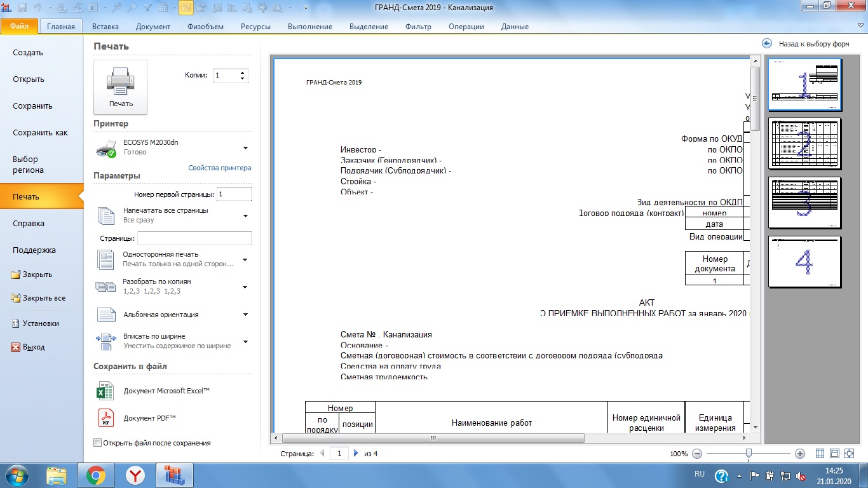The width and height of the screenshot is (868, 488).
Task: Click the RU language indicator in taskbar
Action: (700, 474)
